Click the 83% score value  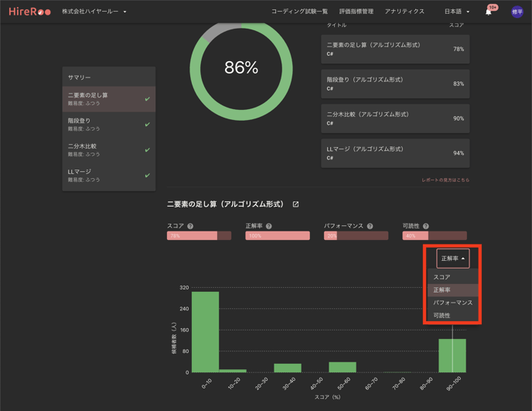pyautogui.click(x=459, y=84)
